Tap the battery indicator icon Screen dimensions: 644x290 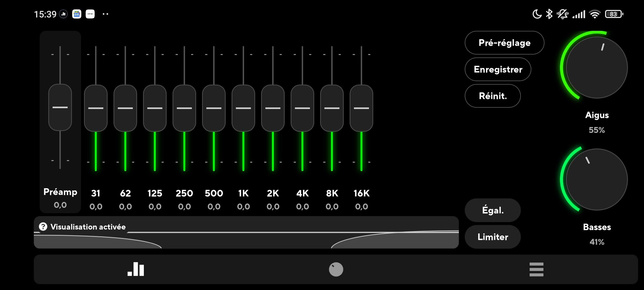(614, 14)
